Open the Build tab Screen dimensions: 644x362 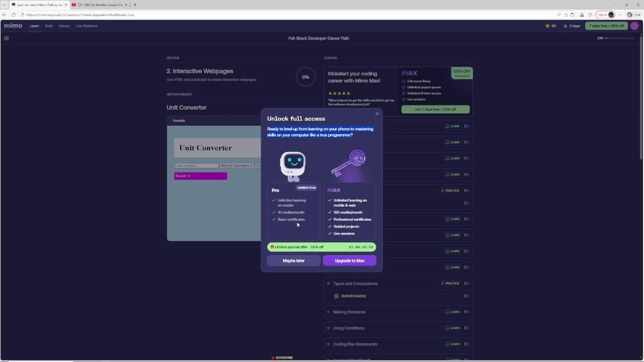point(49,26)
